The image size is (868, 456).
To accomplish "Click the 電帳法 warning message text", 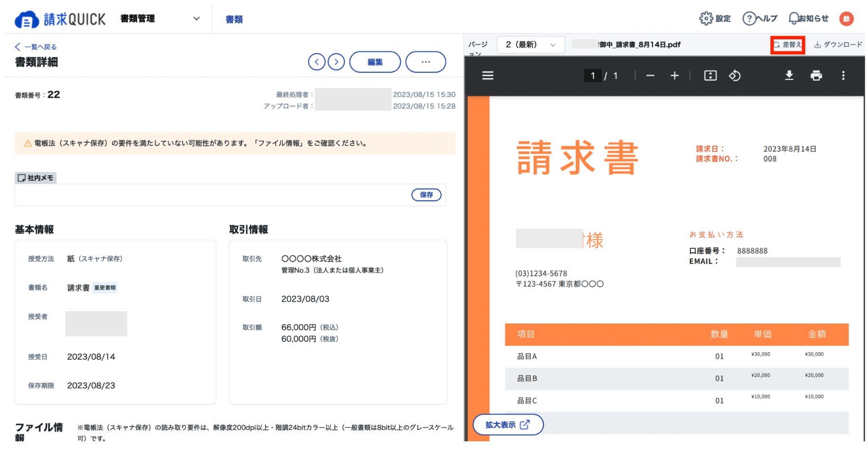I will pos(202,143).
